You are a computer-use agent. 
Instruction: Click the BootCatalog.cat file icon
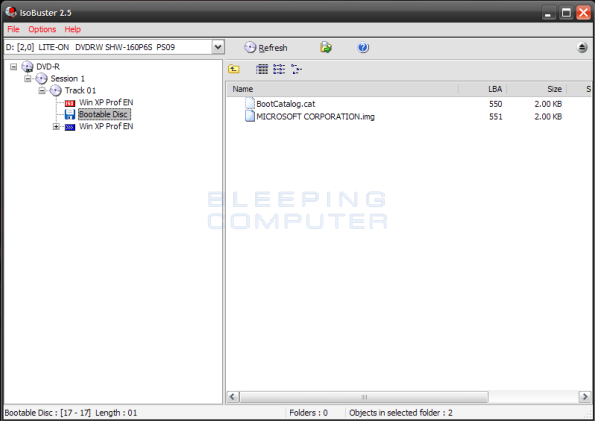pyautogui.click(x=250, y=103)
